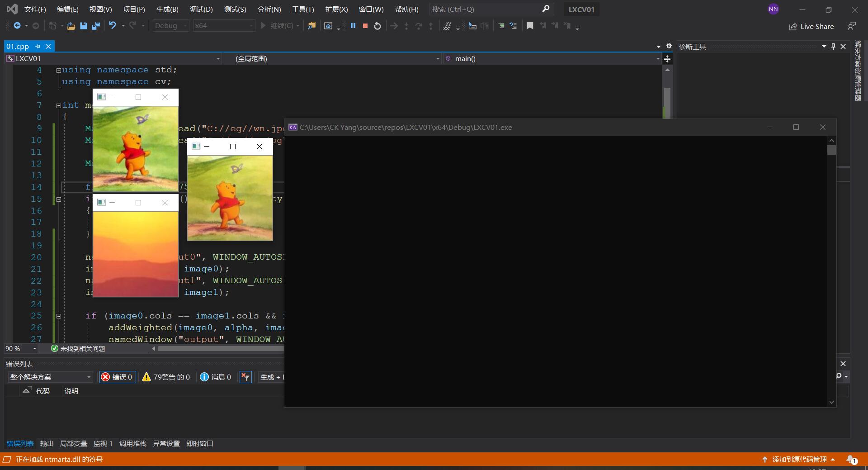Open the NN account badge
Image resolution: width=868 pixels, height=470 pixels.
[774, 9]
